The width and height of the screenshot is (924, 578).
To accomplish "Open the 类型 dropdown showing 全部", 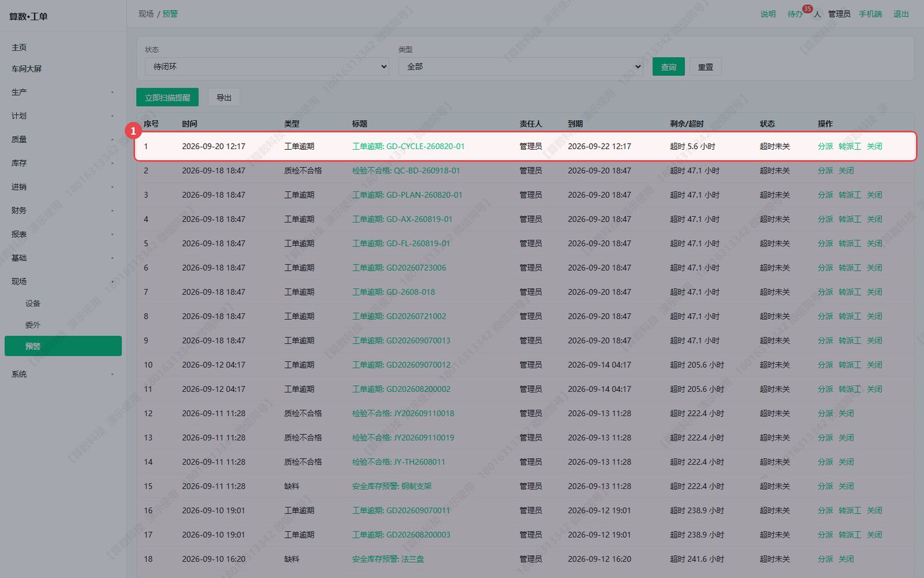I will (x=521, y=67).
